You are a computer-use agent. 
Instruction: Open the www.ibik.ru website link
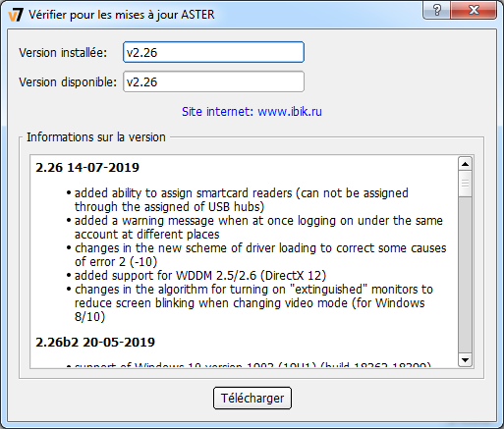click(252, 112)
